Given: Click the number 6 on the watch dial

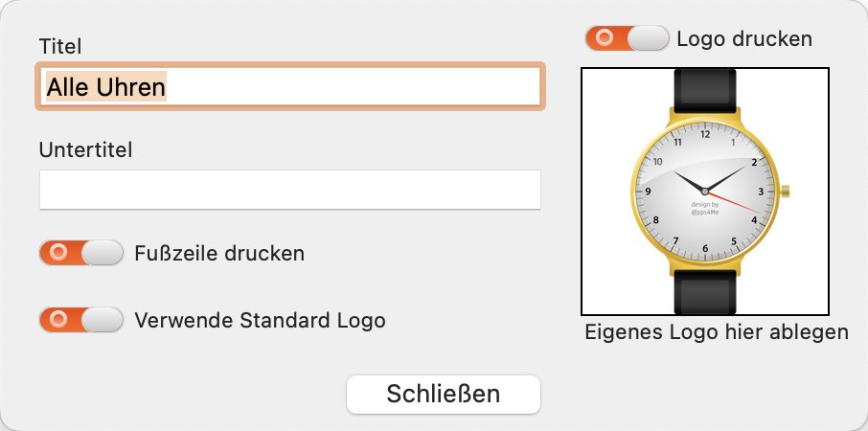Looking at the screenshot, I should [x=705, y=248].
